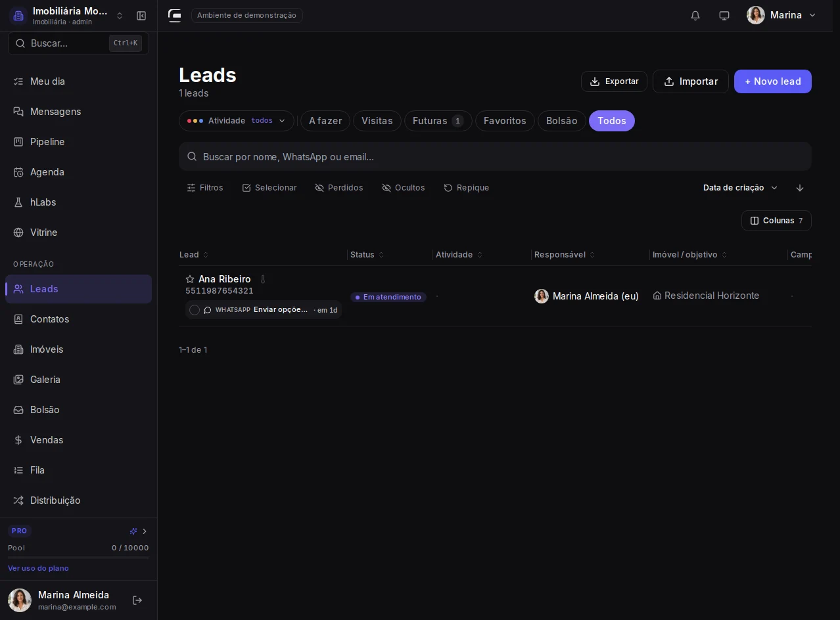Click the Em atendimento status badge
This screenshot has height=620, width=840.
[388, 298]
